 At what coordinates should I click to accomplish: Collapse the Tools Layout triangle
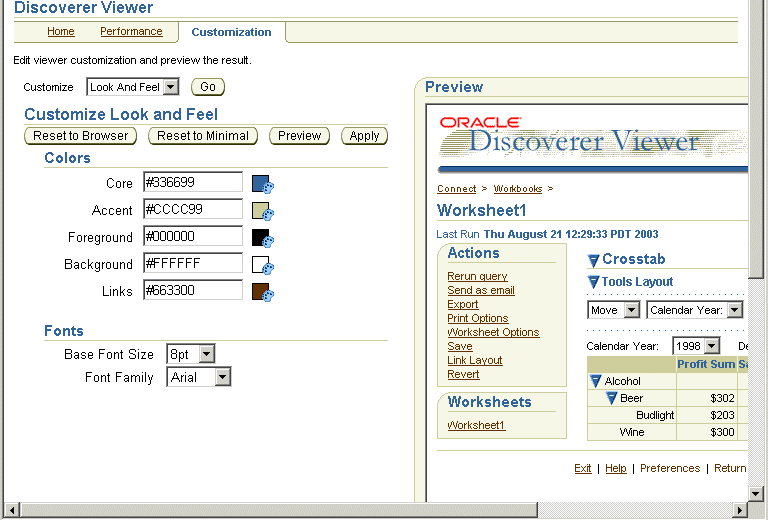pos(593,282)
